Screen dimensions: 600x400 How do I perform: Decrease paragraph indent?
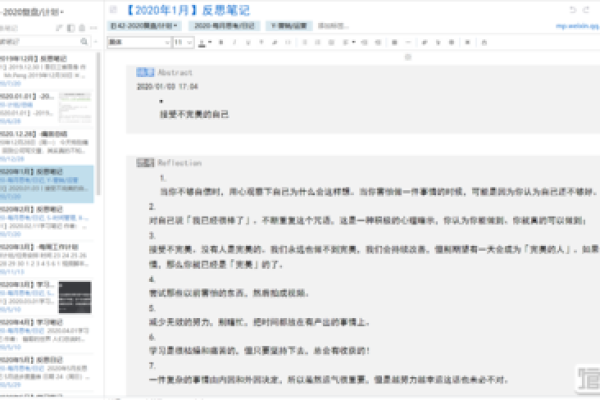(x=364, y=42)
